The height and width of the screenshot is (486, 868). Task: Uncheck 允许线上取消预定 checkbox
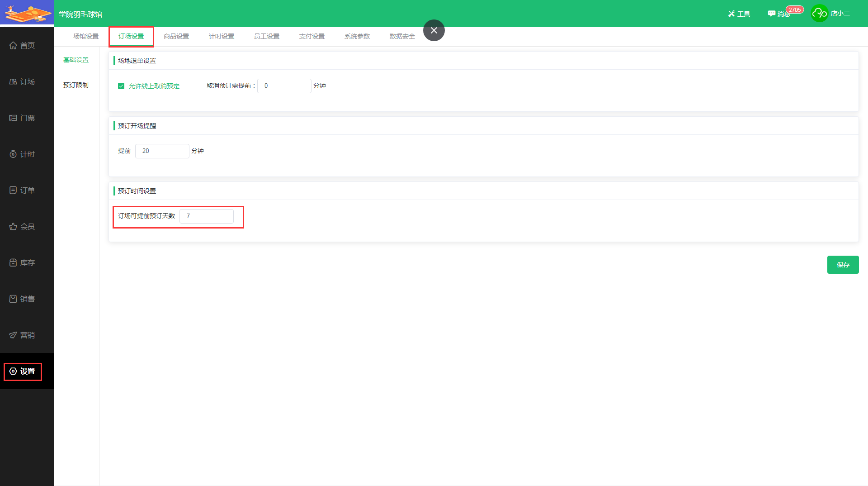[121, 86]
